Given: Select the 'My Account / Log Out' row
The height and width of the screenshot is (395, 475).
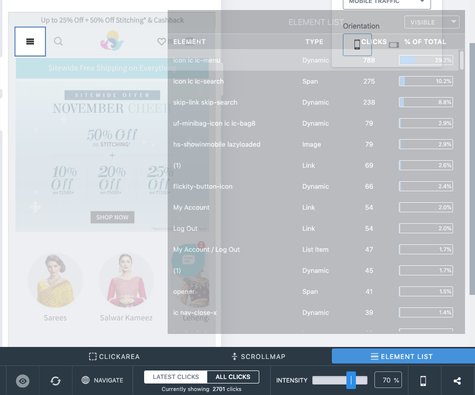Looking at the screenshot, I should (313, 249).
